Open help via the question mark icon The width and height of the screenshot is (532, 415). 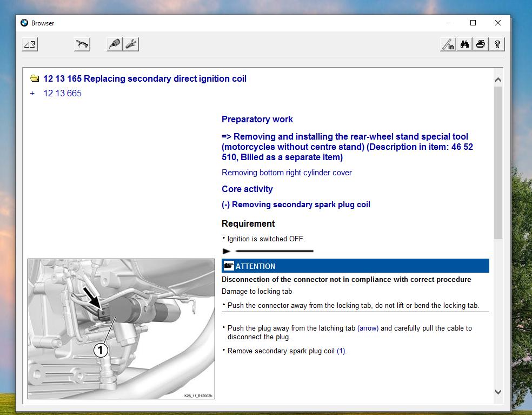point(497,44)
